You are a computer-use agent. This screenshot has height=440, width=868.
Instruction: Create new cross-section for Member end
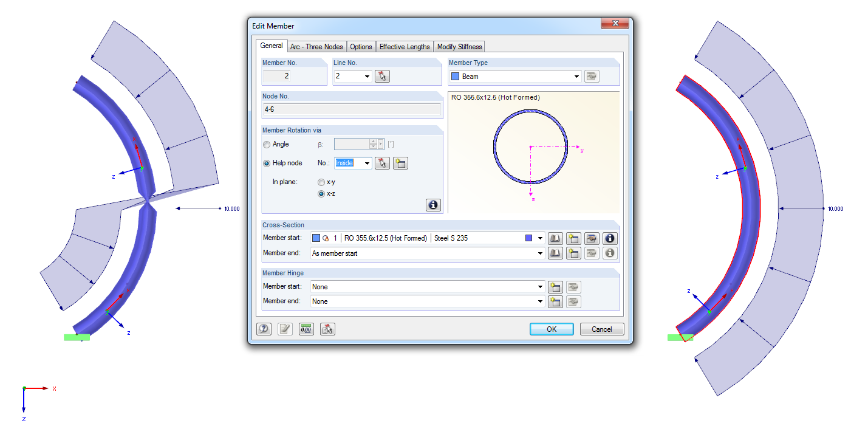(573, 253)
